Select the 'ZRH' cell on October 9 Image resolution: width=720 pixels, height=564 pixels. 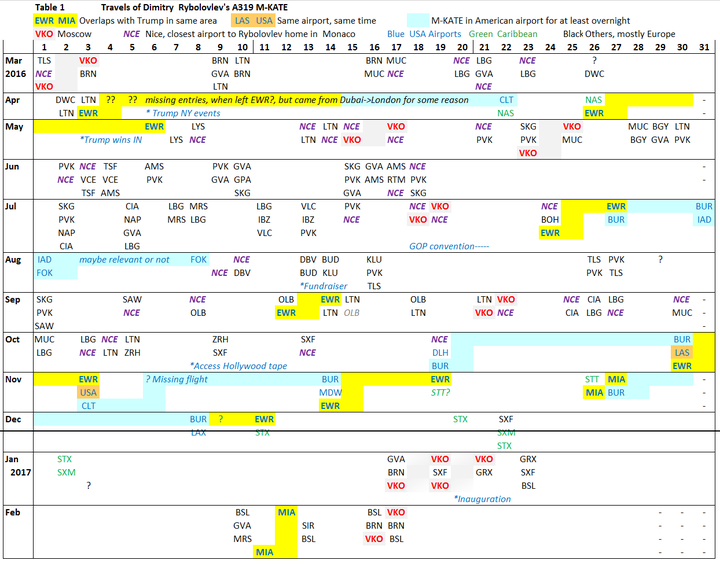pos(220,339)
